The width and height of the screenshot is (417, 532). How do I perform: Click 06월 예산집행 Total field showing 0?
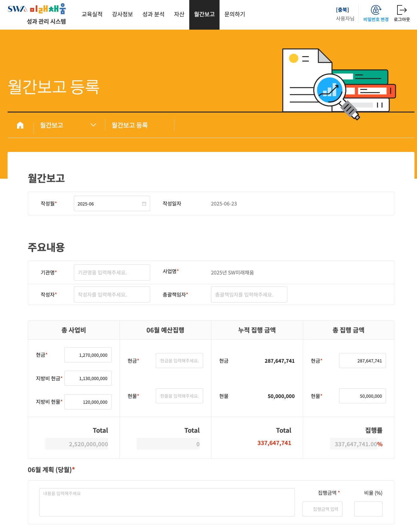click(168, 444)
